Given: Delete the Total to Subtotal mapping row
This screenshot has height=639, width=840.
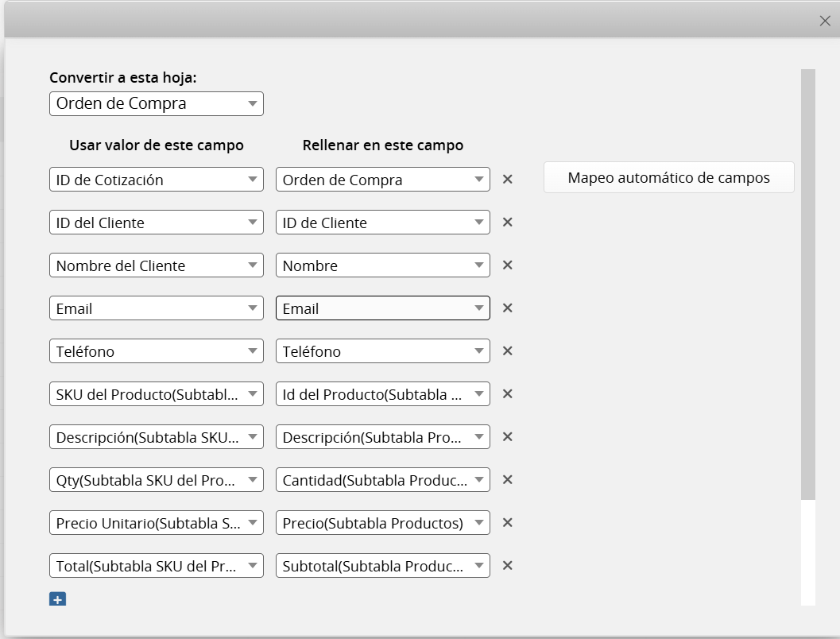Looking at the screenshot, I should (508, 566).
